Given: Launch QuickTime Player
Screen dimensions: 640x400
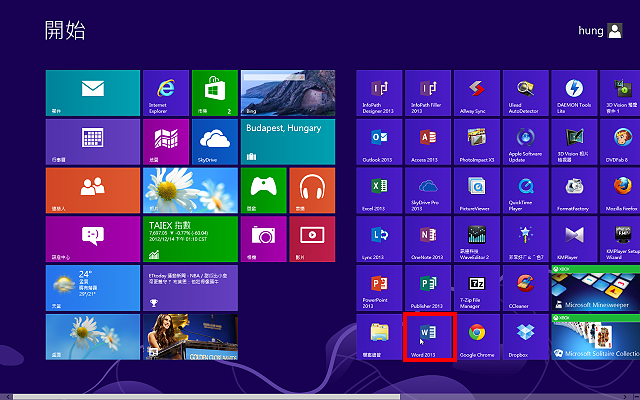Looking at the screenshot, I should click(x=526, y=191).
